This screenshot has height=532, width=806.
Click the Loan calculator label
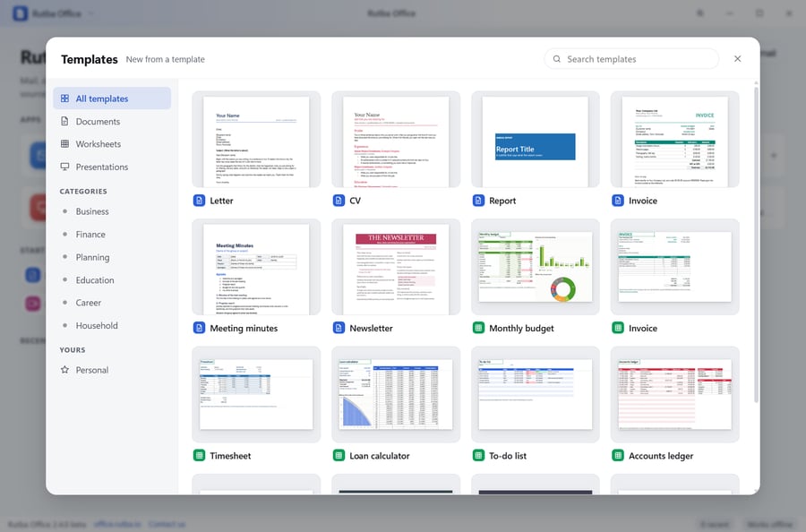point(380,455)
